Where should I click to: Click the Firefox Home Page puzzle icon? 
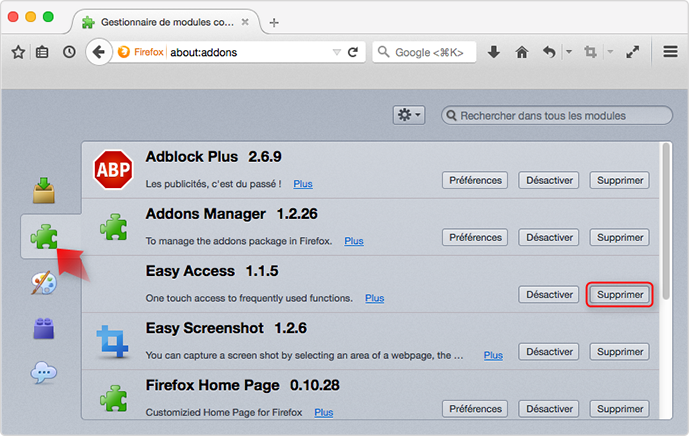coord(113,398)
